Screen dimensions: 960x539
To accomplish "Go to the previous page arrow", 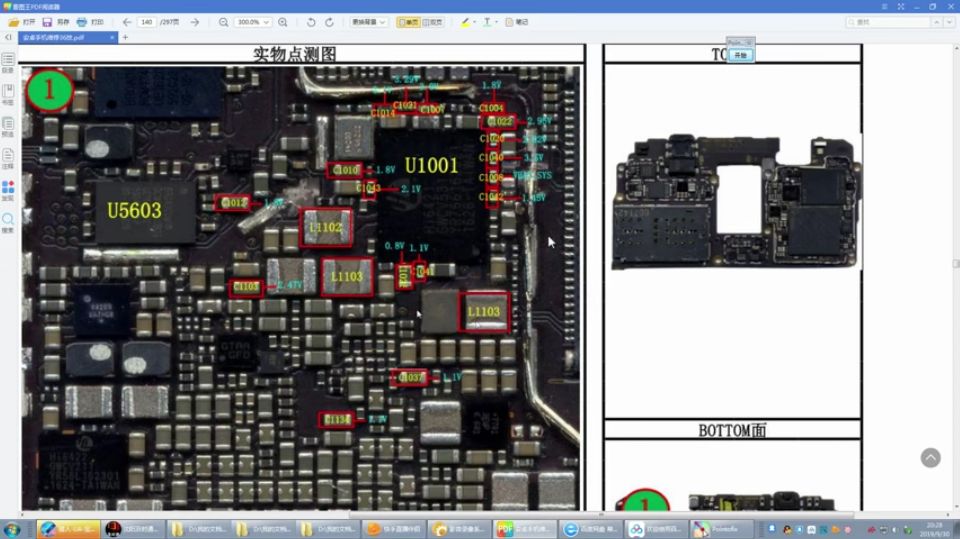I will coord(127,22).
